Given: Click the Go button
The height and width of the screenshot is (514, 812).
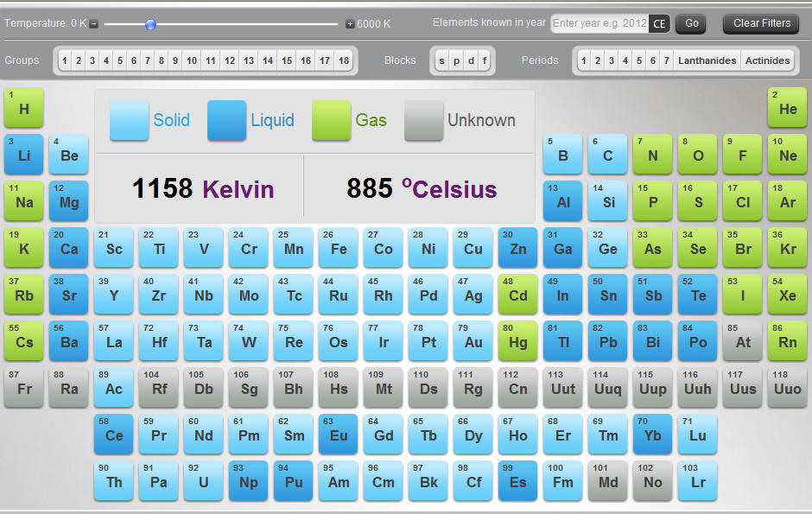Looking at the screenshot, I should coord(691,23).
